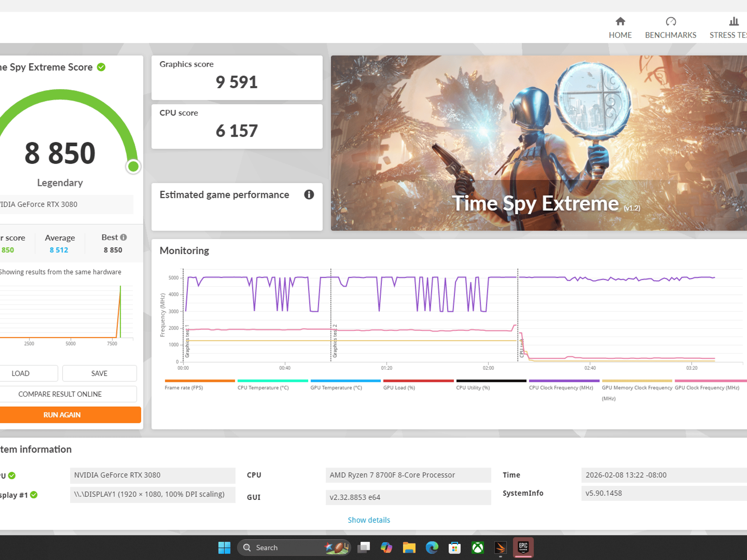Click the info icon next to Best

pyautogui.click(x=124, y=237)
